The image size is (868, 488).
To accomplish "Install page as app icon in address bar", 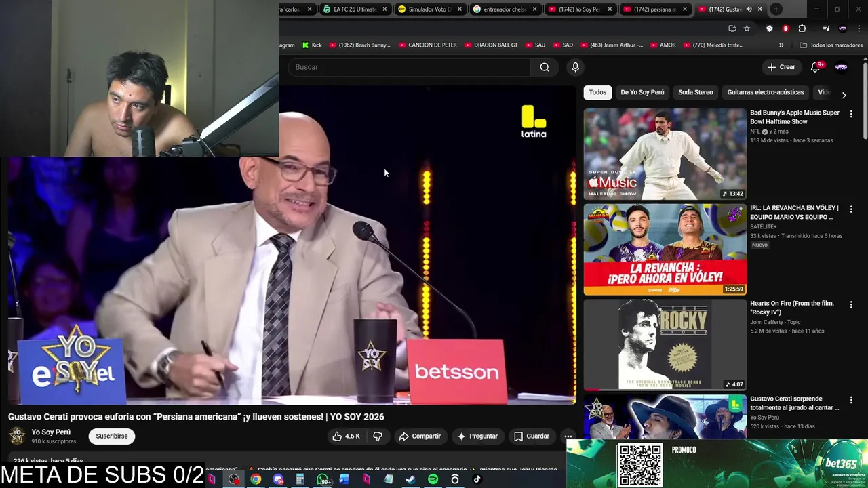I will [732, 28].
